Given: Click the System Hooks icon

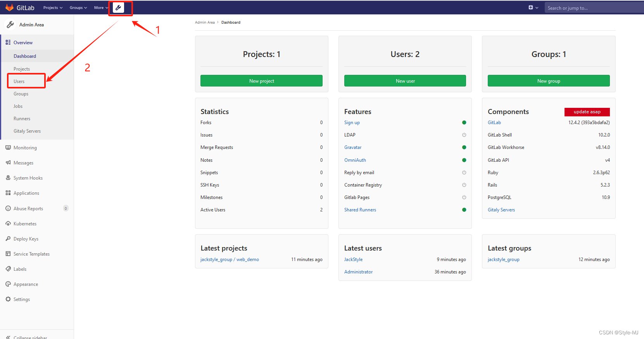Looking at the screenshot, I should tap(8, 178).
